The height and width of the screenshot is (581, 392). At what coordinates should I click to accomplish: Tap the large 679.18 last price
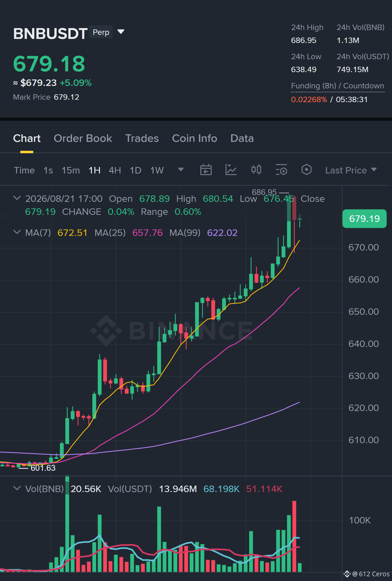49,64
